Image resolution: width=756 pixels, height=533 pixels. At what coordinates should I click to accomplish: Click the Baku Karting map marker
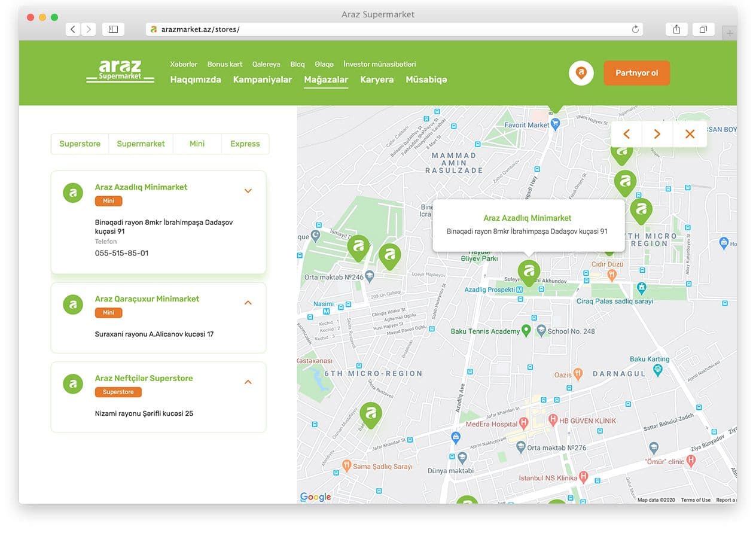[657, 370]
